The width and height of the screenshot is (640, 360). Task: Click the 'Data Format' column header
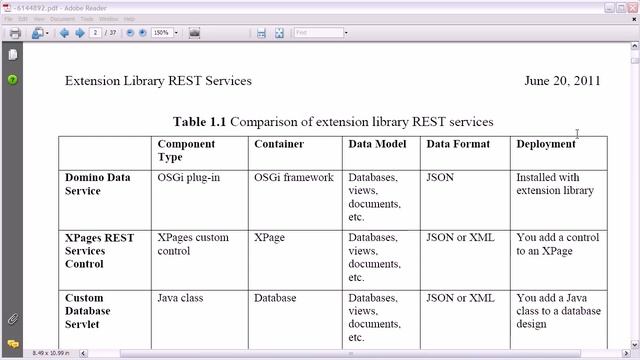coord(458,144)
